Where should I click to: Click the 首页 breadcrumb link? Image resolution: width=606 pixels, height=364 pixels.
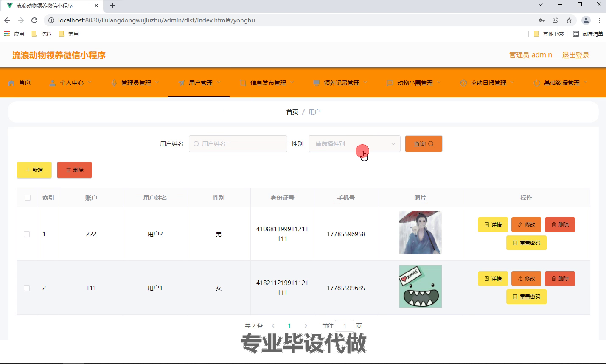coord(292,112)
